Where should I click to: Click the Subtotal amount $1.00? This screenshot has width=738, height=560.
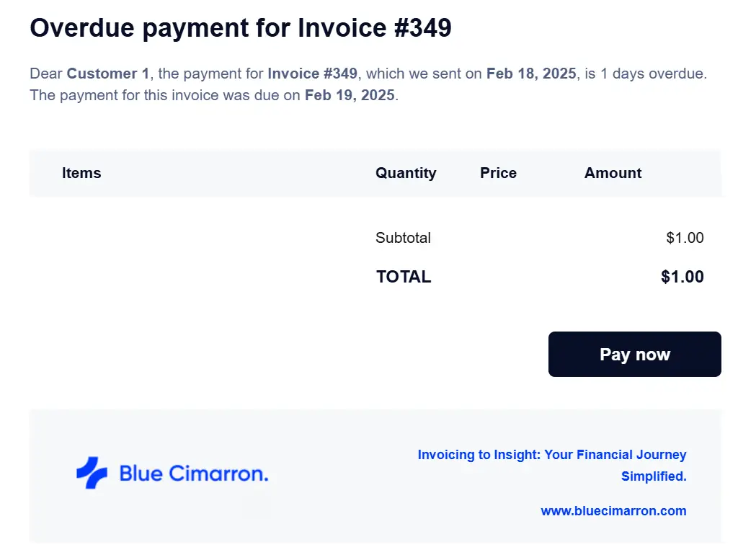685,238
